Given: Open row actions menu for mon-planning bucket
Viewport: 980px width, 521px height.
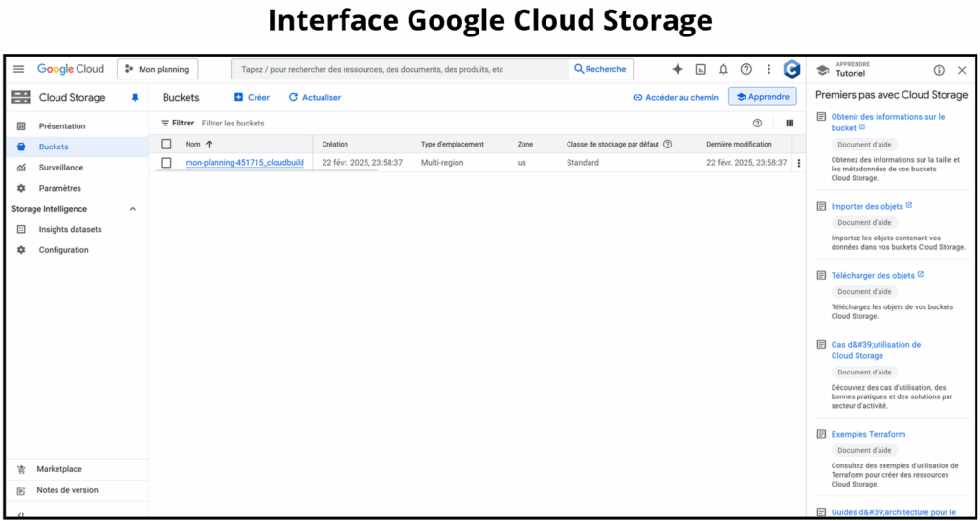Looking at the screenshot, I should click(x=799, y=163).
